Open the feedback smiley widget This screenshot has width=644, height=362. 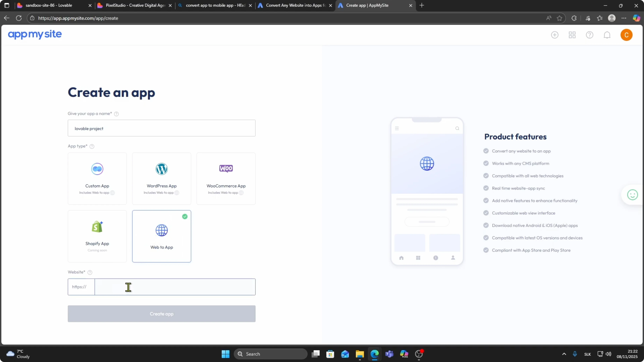pyautogui.click(x=632, y=195)
